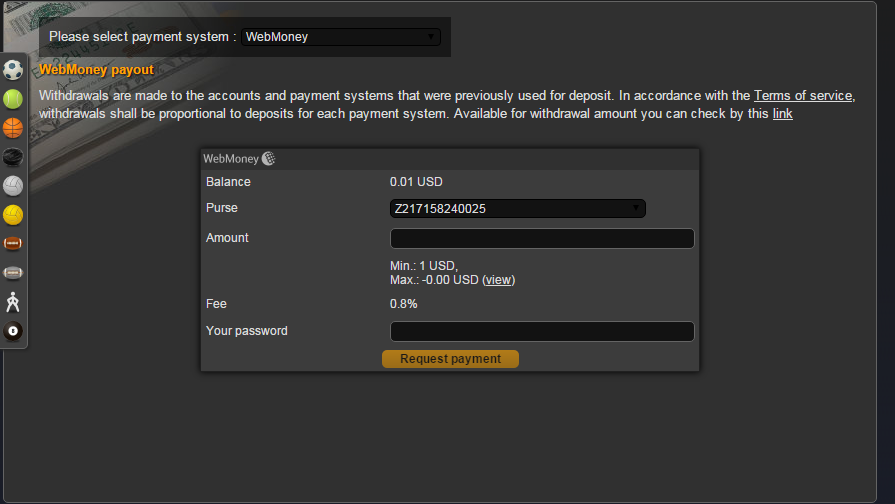The image size is (895, 504).
Task: Open the yellow handball sport icon
Action: (13, 214)
